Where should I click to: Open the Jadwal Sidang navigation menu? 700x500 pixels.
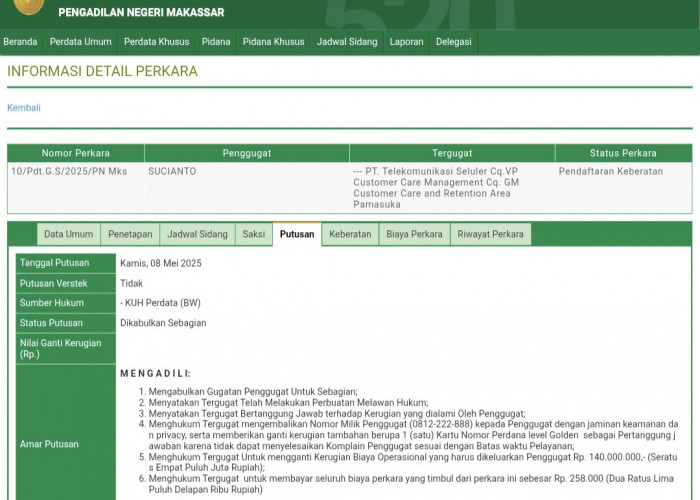[x=347, y=42]
